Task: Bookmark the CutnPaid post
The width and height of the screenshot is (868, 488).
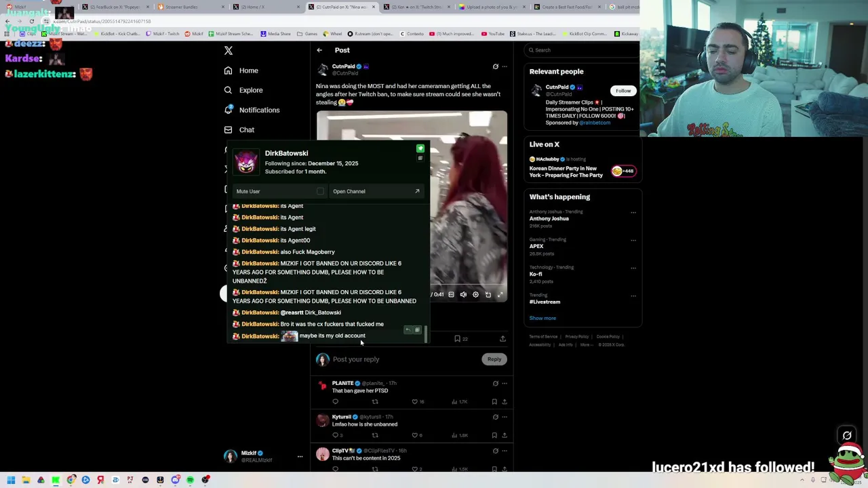Action: point(458,339)
